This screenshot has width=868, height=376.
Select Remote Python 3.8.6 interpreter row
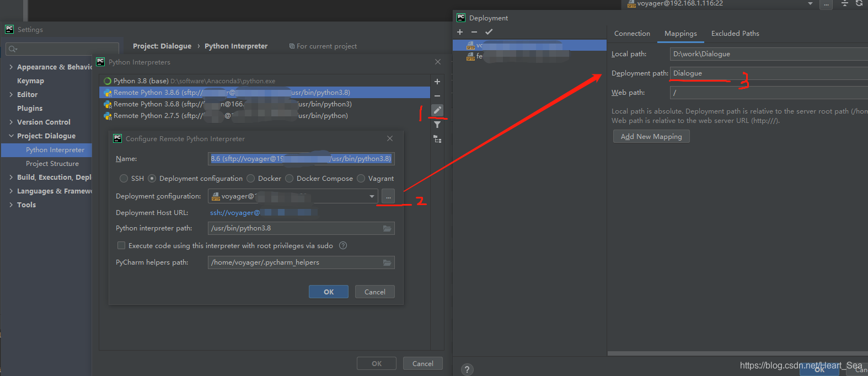pyautogui.click(x=265, y=93)
